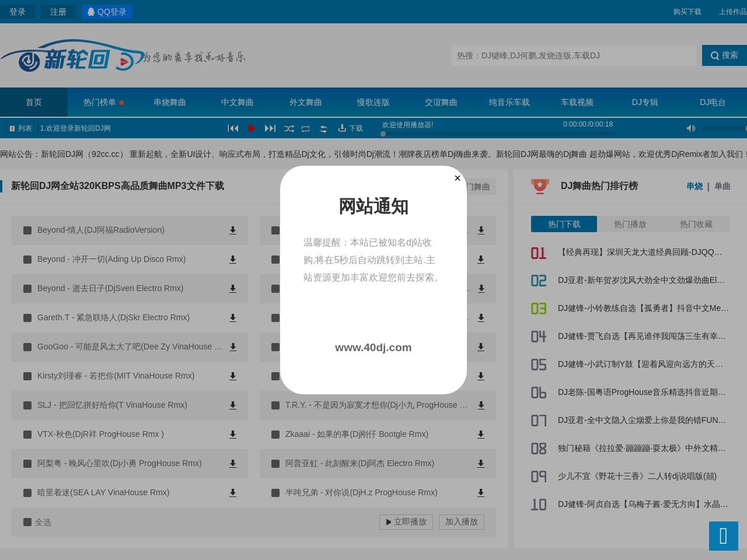
Task: Download Beyond - 冲开一切 track
Action: pyautogui.click(x=233, y=260)
